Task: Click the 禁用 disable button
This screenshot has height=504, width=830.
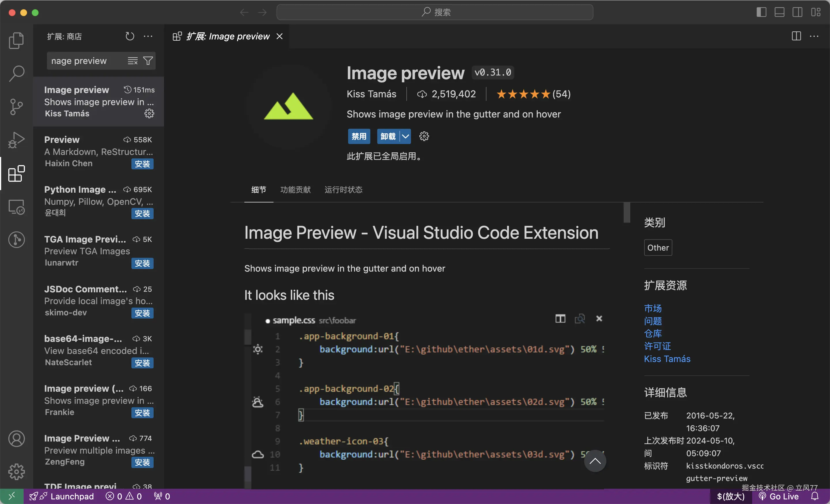Action: click(x=359, y=136)
